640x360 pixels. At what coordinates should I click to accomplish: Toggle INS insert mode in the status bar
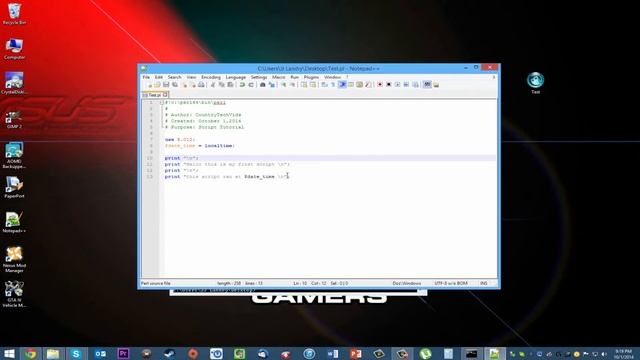tap(484, 283)
